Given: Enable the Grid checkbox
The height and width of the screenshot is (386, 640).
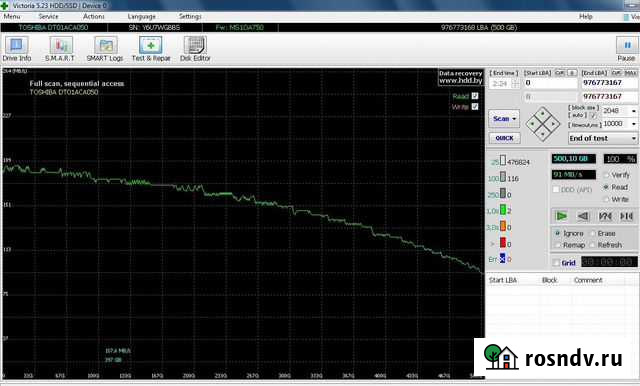Looking at the screenshot, I should click(556, 263).
